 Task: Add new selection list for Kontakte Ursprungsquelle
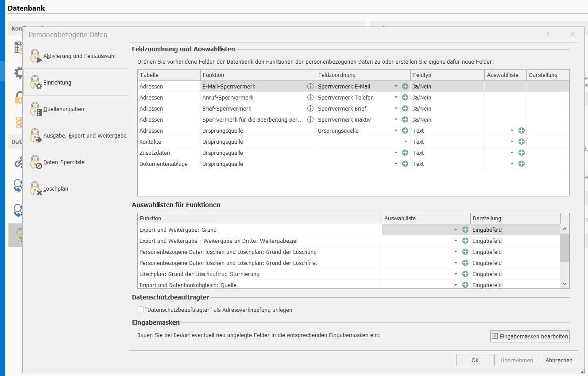click(521, 142)
